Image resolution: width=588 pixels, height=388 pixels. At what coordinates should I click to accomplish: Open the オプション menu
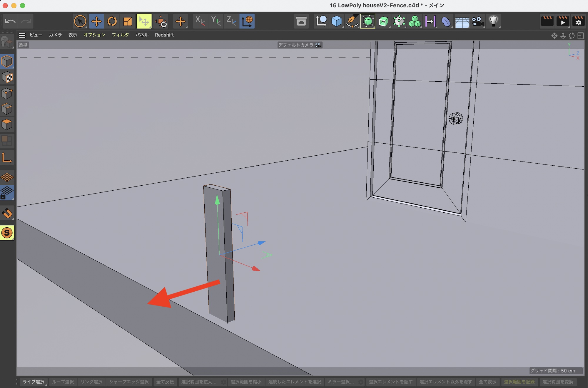click(94, 35)
